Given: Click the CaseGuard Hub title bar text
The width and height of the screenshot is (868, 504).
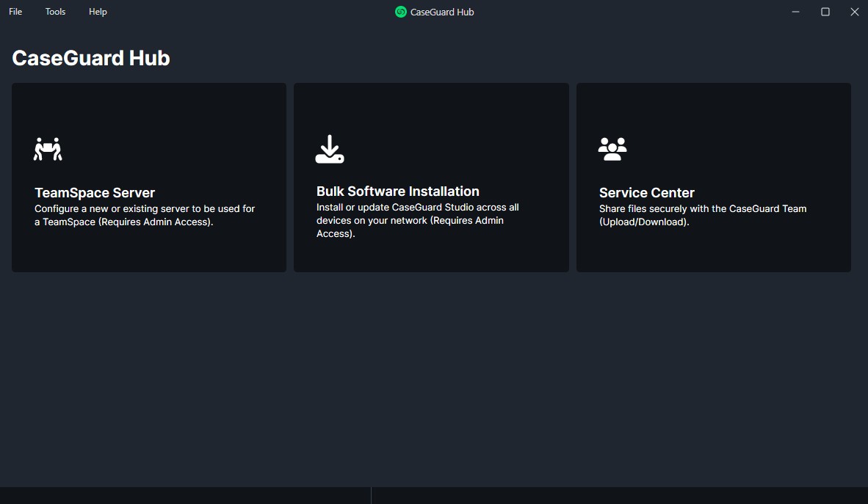Looking at the screenshot, I should pyautogui.click(x=442, y=12).
